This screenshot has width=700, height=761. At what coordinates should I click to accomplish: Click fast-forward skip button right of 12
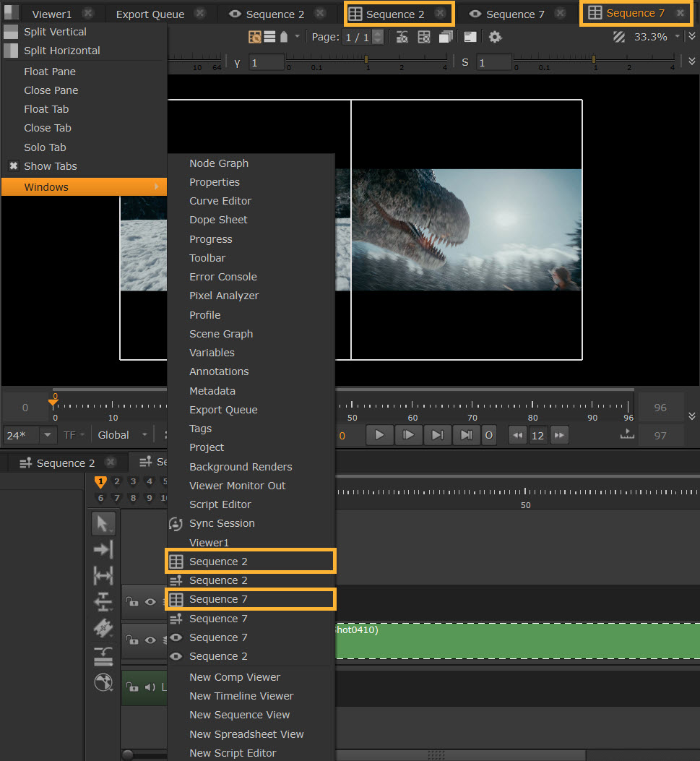tap(559, 435)
